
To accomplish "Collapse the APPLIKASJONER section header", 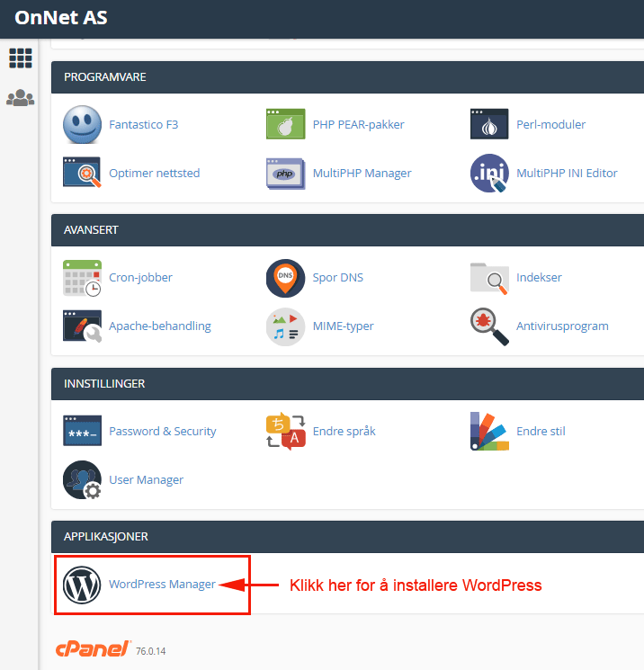I will pos(347,537).
